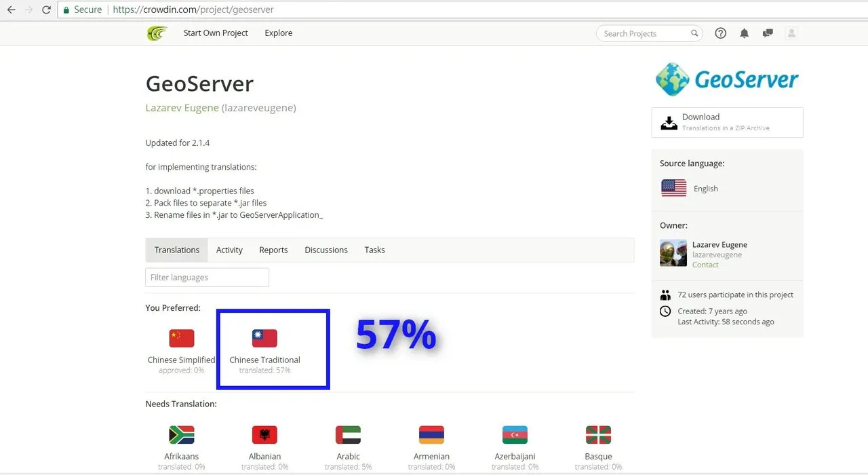Click the Basque flag icon

pyautogui.click(x=598, y=434)
